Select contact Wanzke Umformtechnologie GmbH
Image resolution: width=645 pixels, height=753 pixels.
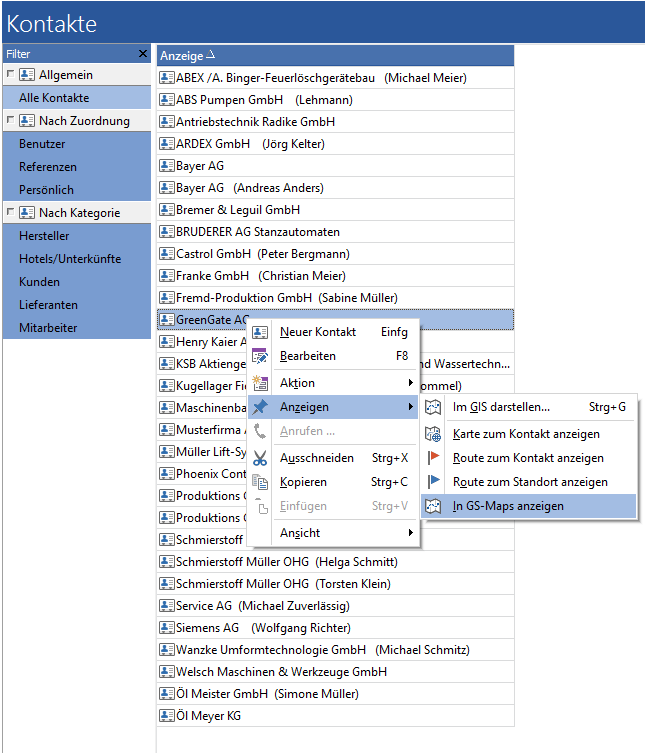[335, 650]
